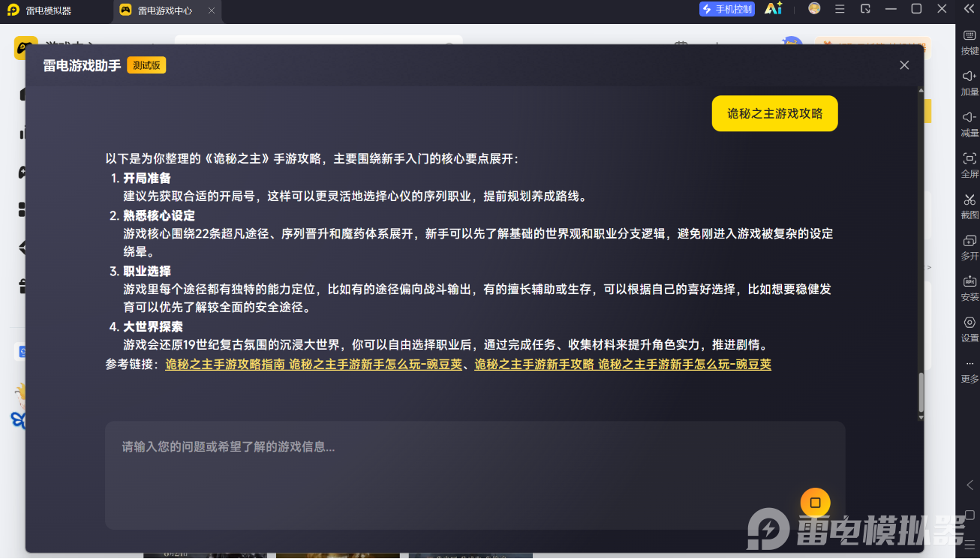
Task: Click the 手机控制 phone control button
Action: pos(726,9)
